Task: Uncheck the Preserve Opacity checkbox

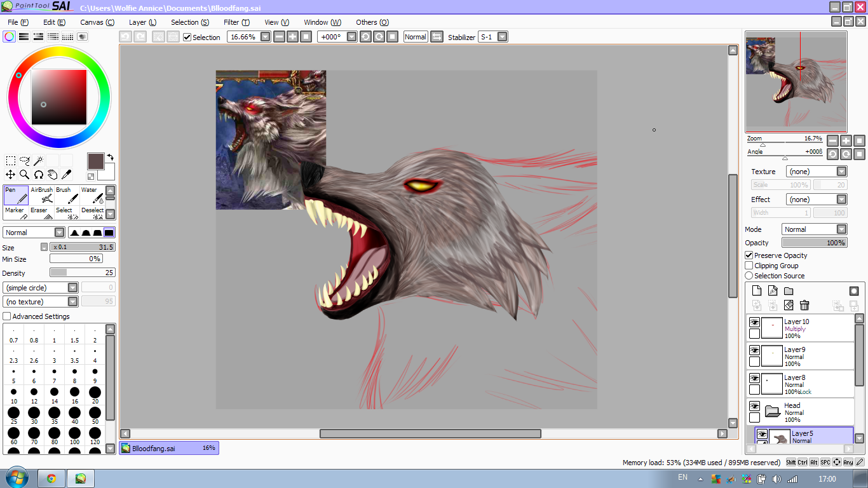Action: 749,255
